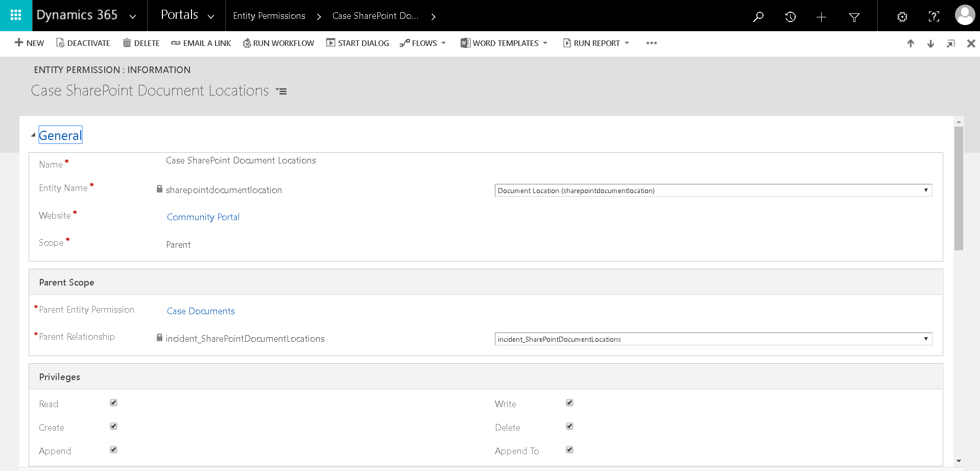The width and height of the screenshot is (980, 471).
Task: Expand chevron after Case SharePoint breadcrumb
Action: pos(433,17)
